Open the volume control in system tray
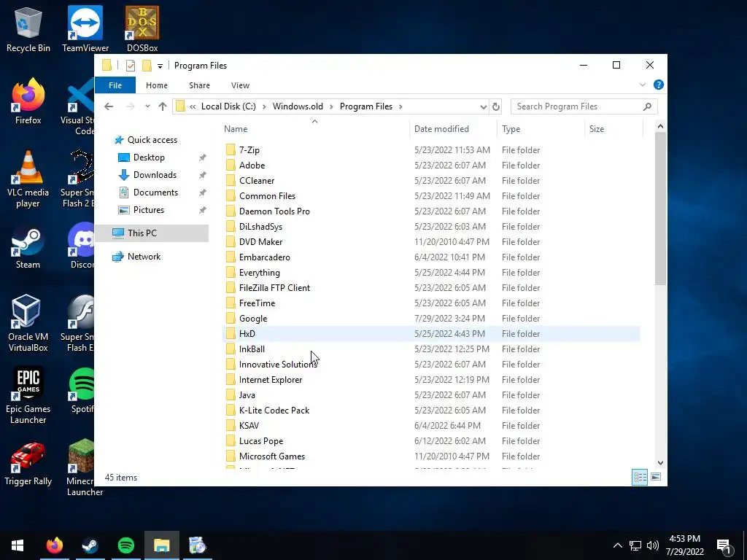Screen dimensions: 747x560 [x=653, y=545]
